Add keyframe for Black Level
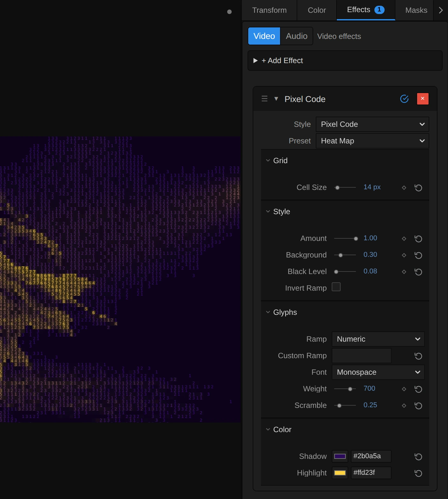Viewport: 448px width, 499px height. pos(404,272)
